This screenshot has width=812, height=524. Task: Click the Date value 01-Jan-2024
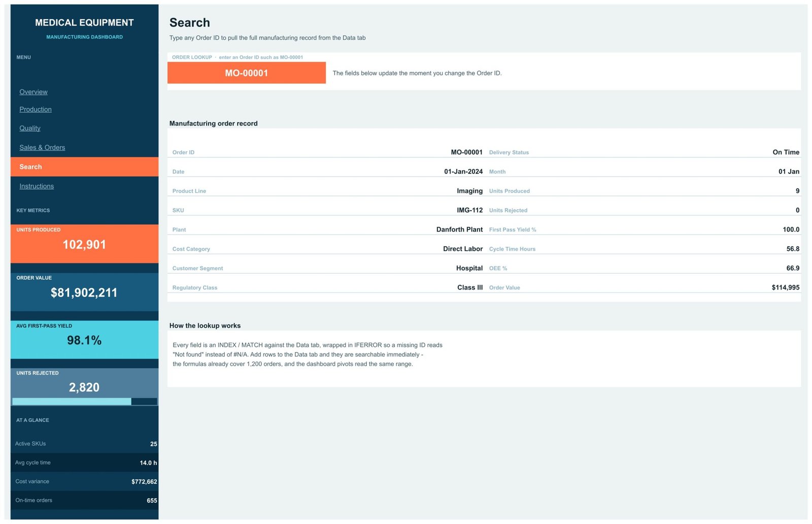[x=463, y=171]
